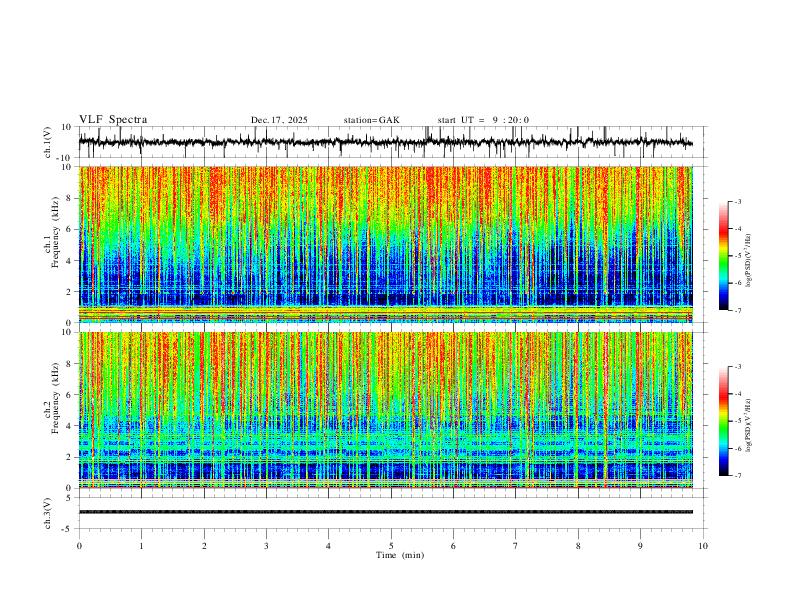Click the "10" tick on the Time axis
Image resolution: width=792 pixels, height=612 pixels.
[x=703, y=546]
